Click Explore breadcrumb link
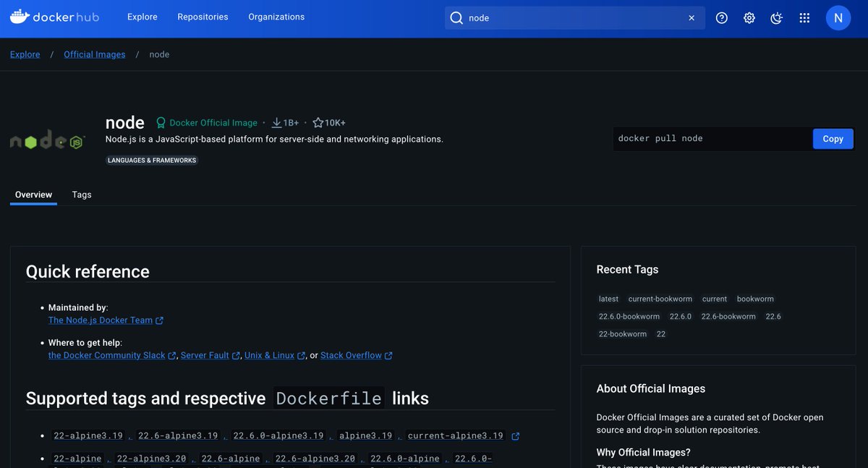The image size is (868, 468). (x=25, y=54)
